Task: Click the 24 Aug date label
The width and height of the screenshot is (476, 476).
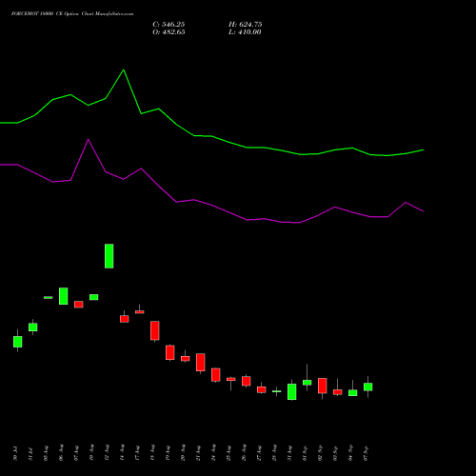Action: (213, 453)
